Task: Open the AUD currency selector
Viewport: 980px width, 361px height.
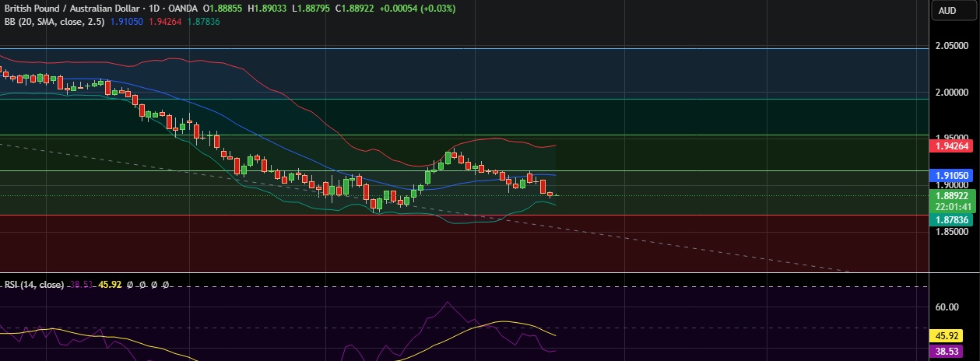Action: 947,11
